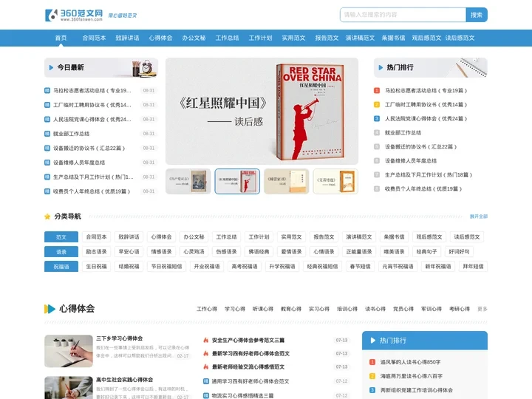Open 物流实习心得感悟精选三篇 article
The image size is (532, 399).
click(242, 395)
